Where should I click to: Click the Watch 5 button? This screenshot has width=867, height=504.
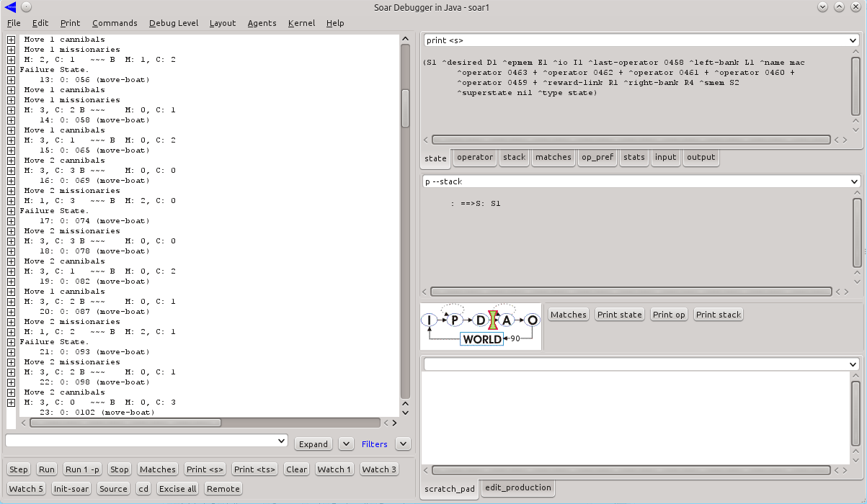tap(27, 489)
